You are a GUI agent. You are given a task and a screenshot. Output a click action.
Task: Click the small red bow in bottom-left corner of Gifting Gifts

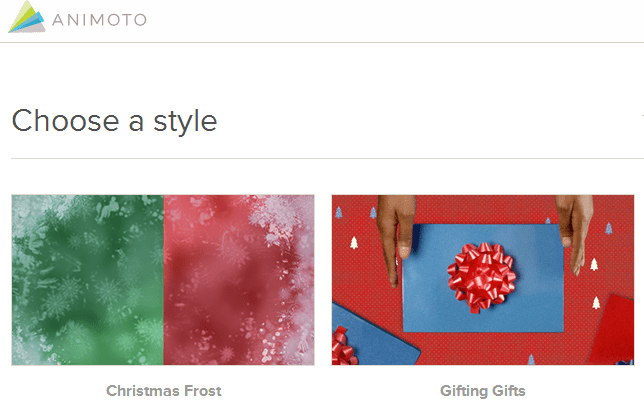pos(344,347)
